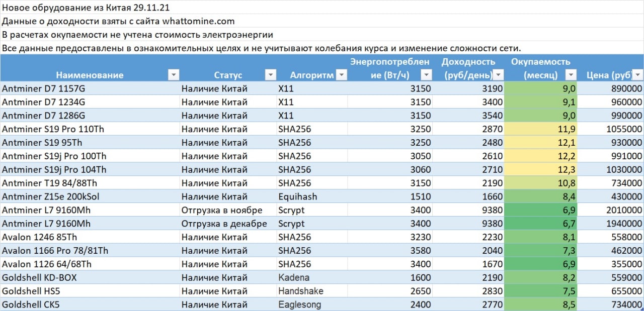644x311 pixels.
Task: Open the Доходность column filter dropdown
Action: coord(499,75)
